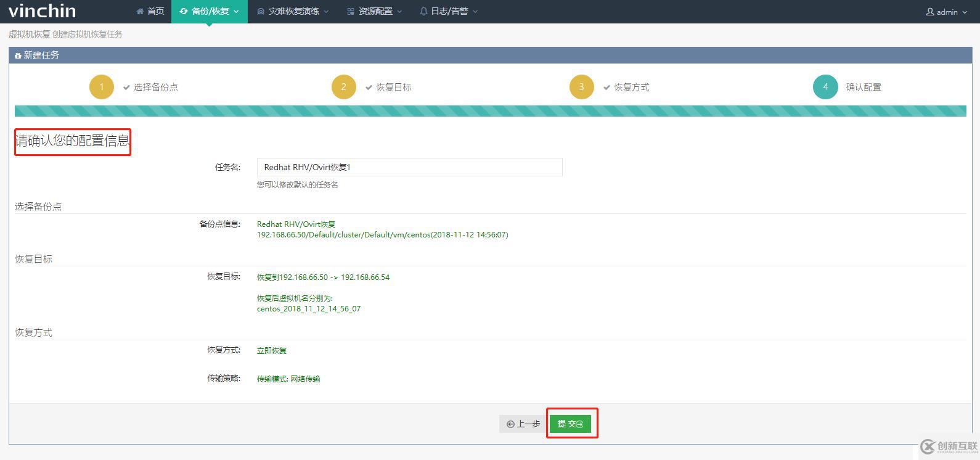The width and height of the screenshot is (980, 460).
Task: Submit with the 提交 button
Action: [570, 424]
